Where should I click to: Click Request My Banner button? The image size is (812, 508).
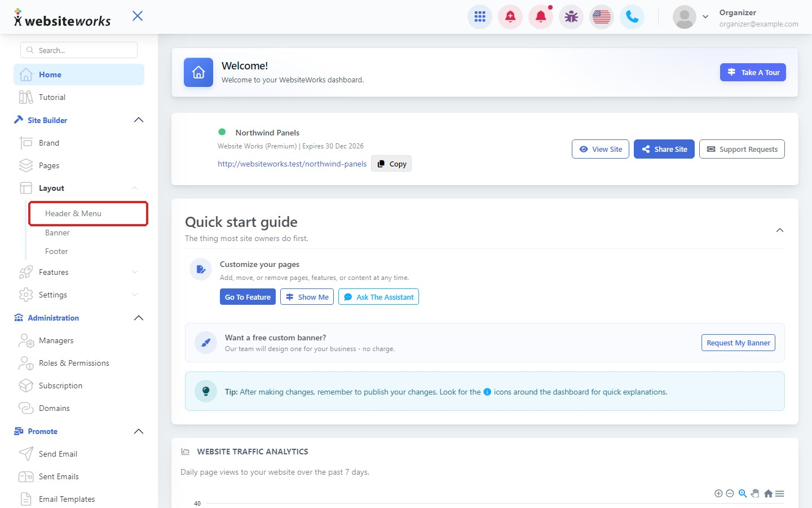(738, 343)
